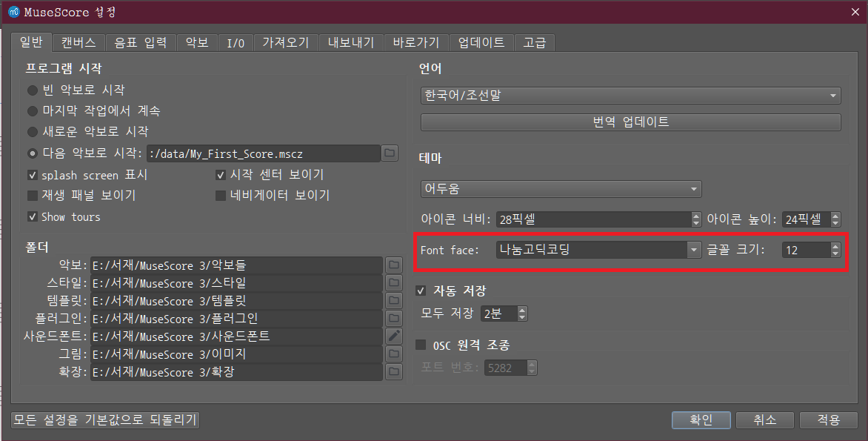The height and width of the screenshot is (441, 868).
Task: Click the 번역 업데이트 button
Action: (x=630, y=122)
